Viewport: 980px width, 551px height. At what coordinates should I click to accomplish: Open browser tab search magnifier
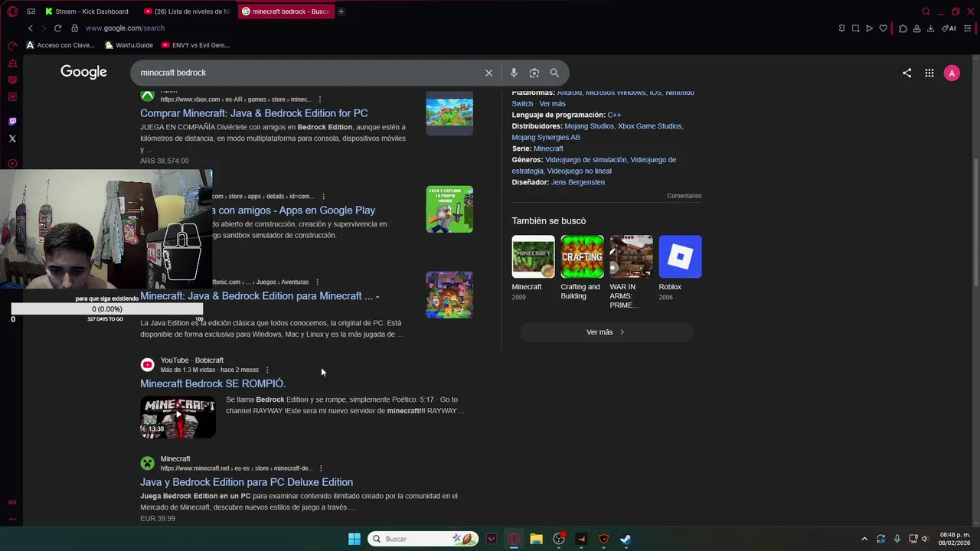(x=926, y=11)
